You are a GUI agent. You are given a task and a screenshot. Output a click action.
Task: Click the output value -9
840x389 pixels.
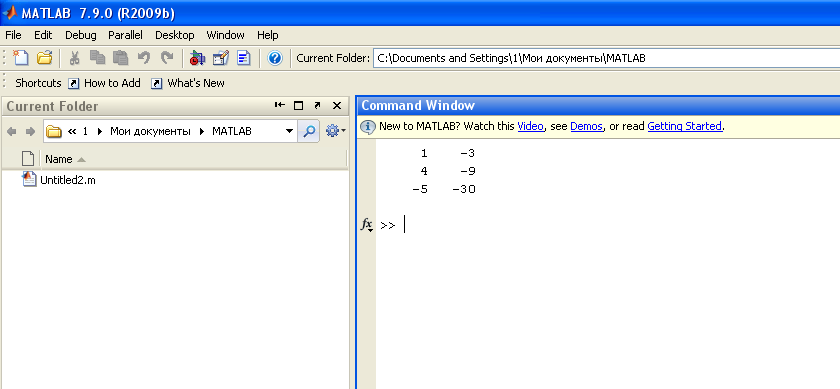point(467,172)
